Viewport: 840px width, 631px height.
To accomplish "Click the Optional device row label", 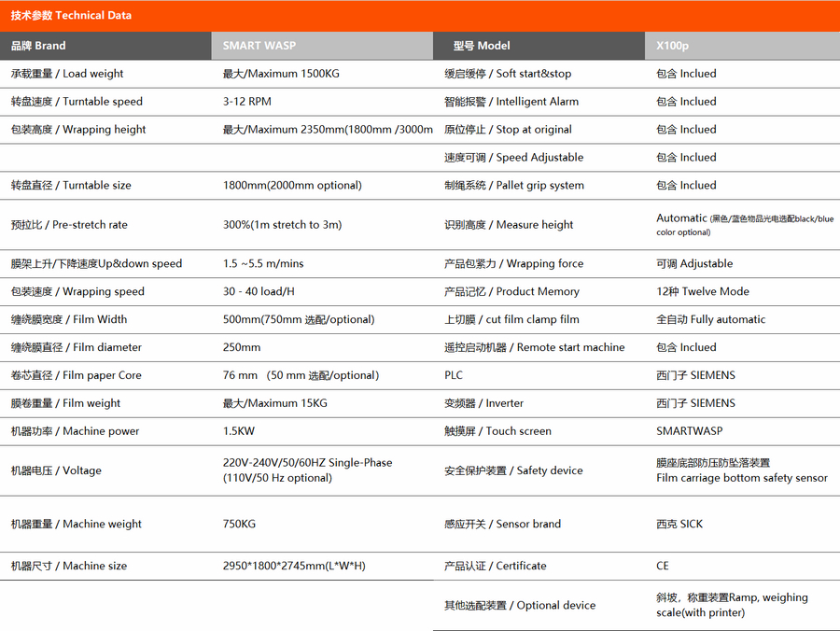I will pyautogui.click(x=520, y=606).
